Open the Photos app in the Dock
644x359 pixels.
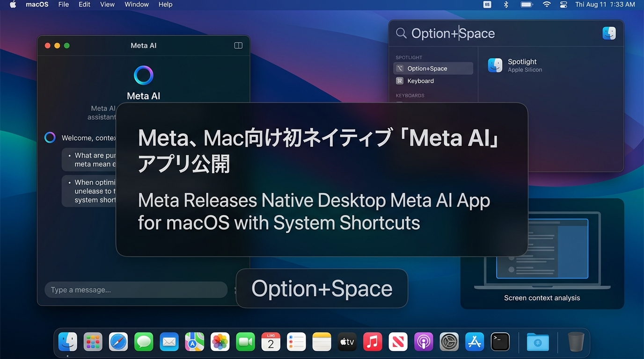click(x=220, y=342)
